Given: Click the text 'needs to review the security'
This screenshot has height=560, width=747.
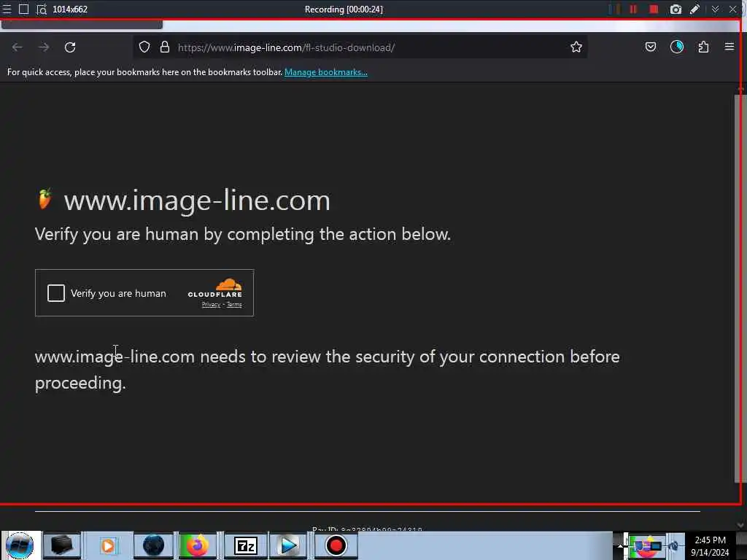Looking at the screenshot, I should (307, 357).
